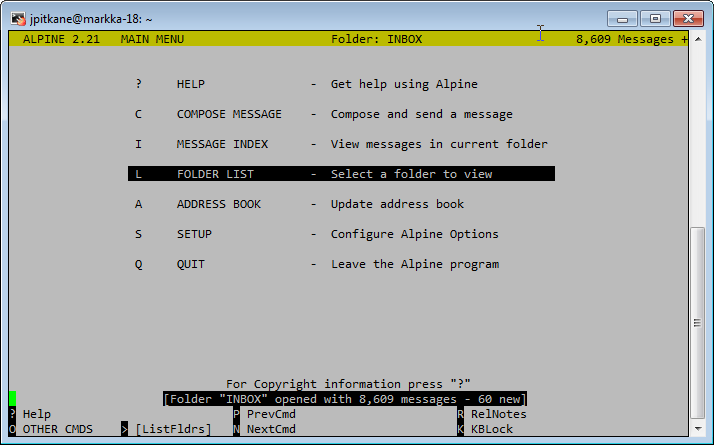The height and width of the screenshot is (445, 714).
Task: Click the vertical scrollbar thumb
Action: (x=698, y=323)
